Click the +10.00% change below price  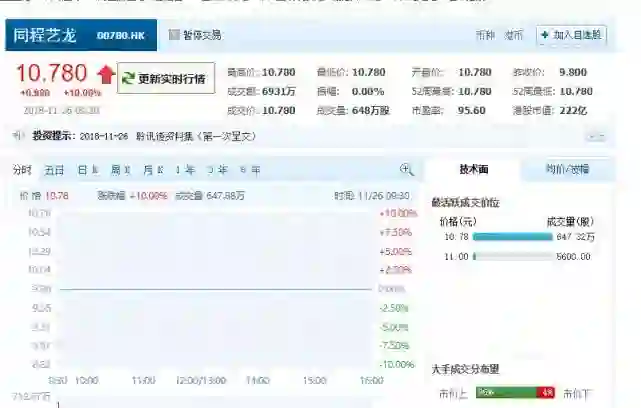[x=82, y=93]
